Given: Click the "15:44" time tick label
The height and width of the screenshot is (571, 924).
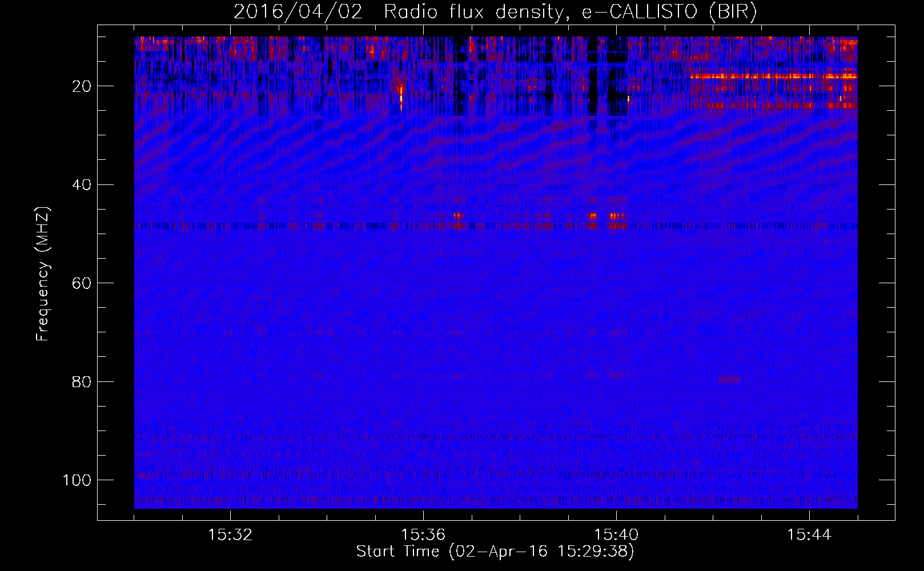Looking at the screenshot, I should click(x=809, y=535).
